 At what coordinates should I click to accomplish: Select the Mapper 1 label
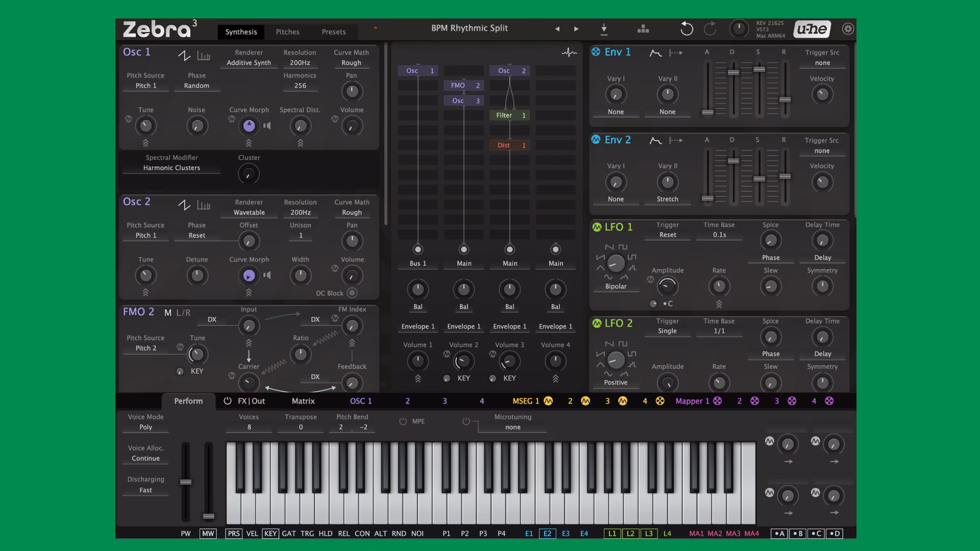[693, 401]
